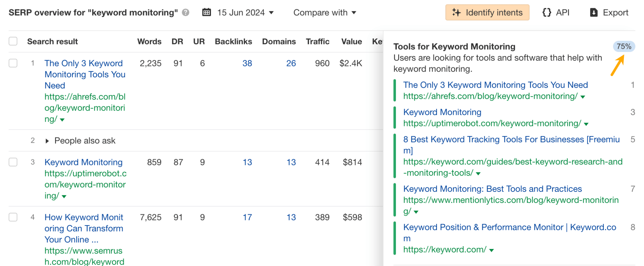Open dropdown arrow beside keyword.com guides URL
644x266 pixels.
(x=478, y=174)
